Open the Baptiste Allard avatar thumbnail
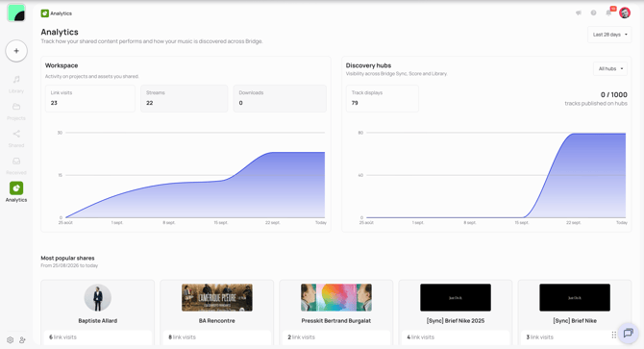Image resolution: width=644 pixels, height=349 pixels. [98, 298]
